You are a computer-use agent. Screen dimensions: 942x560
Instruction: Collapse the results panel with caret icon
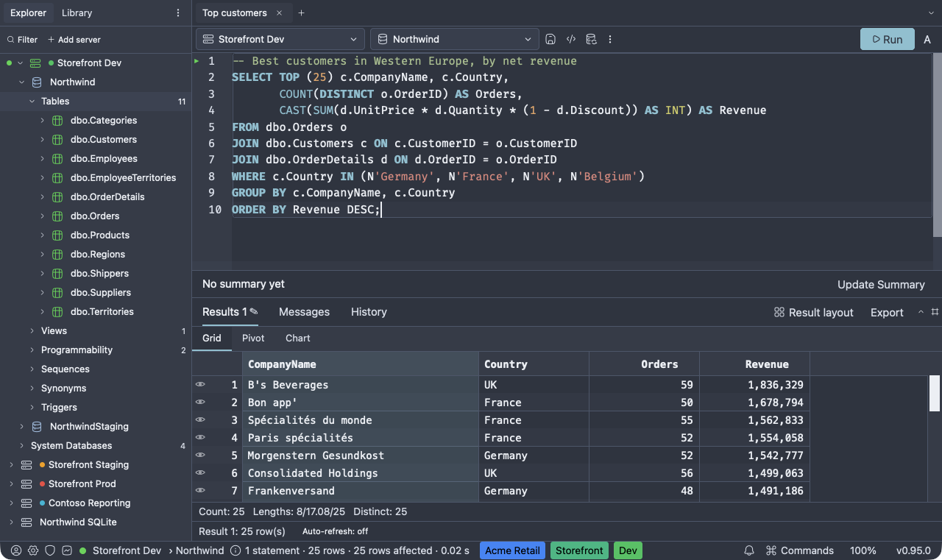[921, 312]
